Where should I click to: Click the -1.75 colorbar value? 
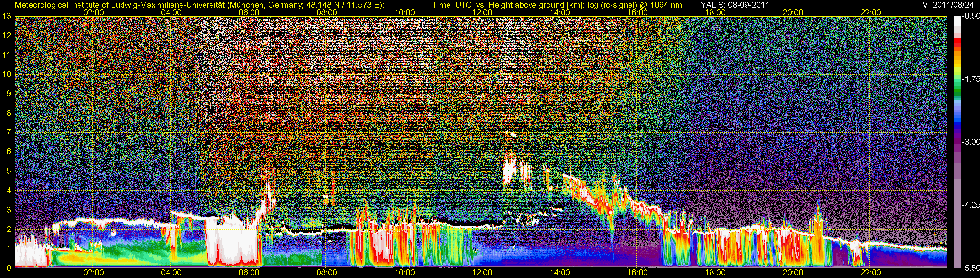[x=971, y=79]
